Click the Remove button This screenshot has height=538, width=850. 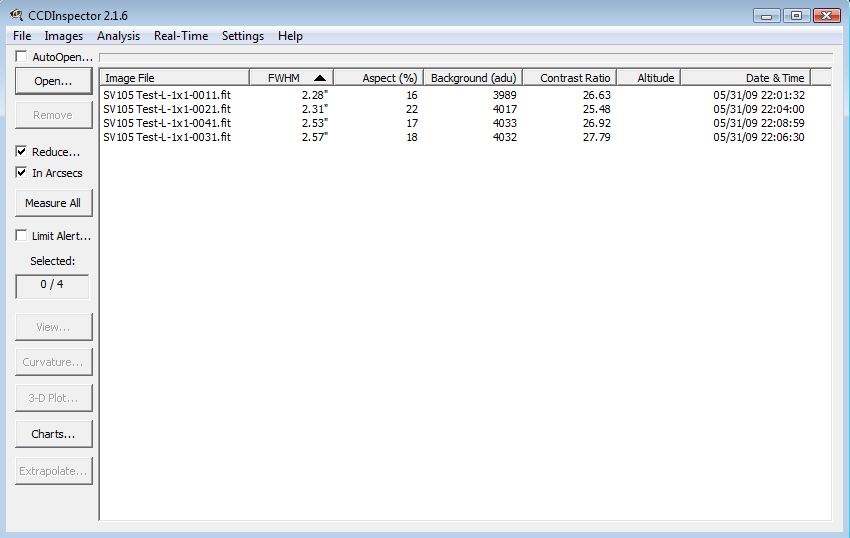coord(54,115)
